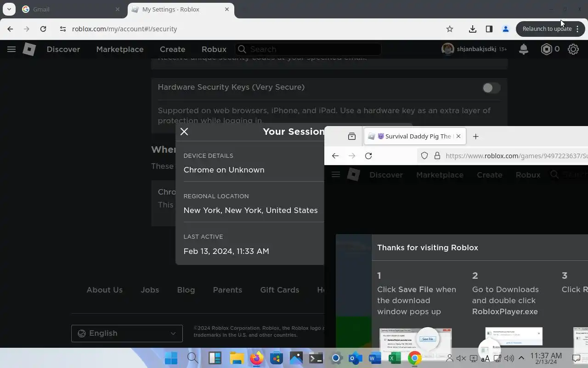The width and height of the screenshot is (588, 368).
Task: Open Chrome tab search dropdown arrow
Action: tap(9, 9)
